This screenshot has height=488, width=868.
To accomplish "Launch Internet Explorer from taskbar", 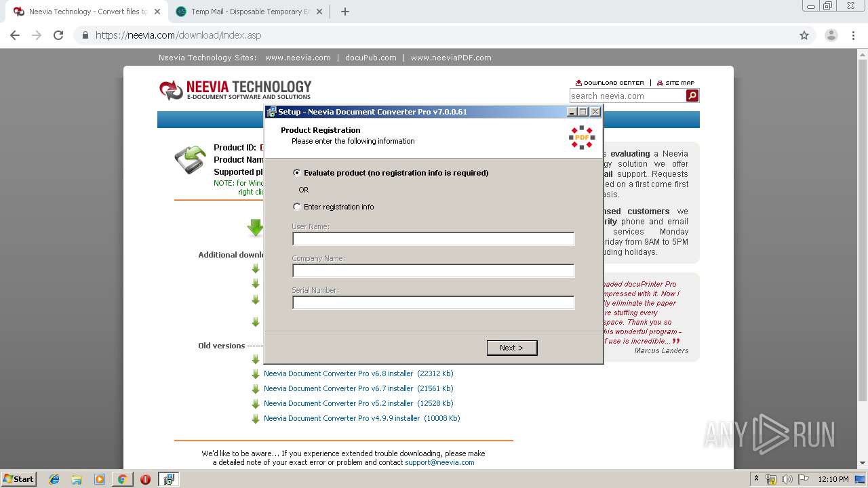I will coord(54,479).
